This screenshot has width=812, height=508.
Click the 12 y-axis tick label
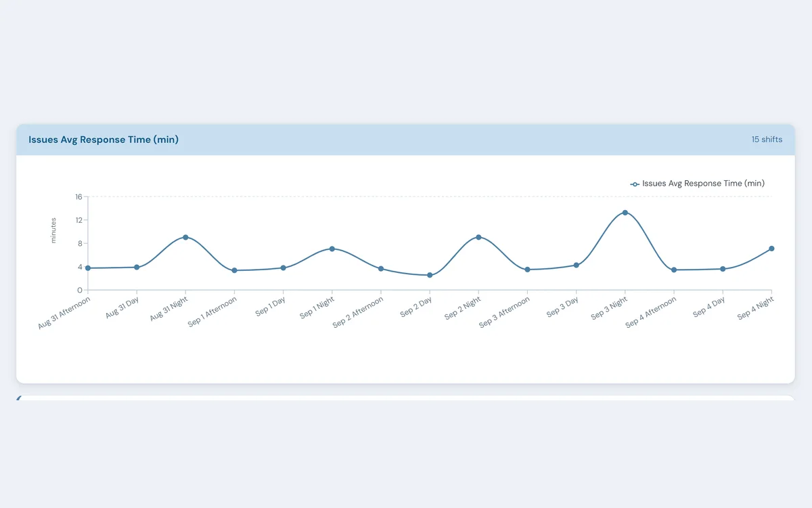pos(78,220)
